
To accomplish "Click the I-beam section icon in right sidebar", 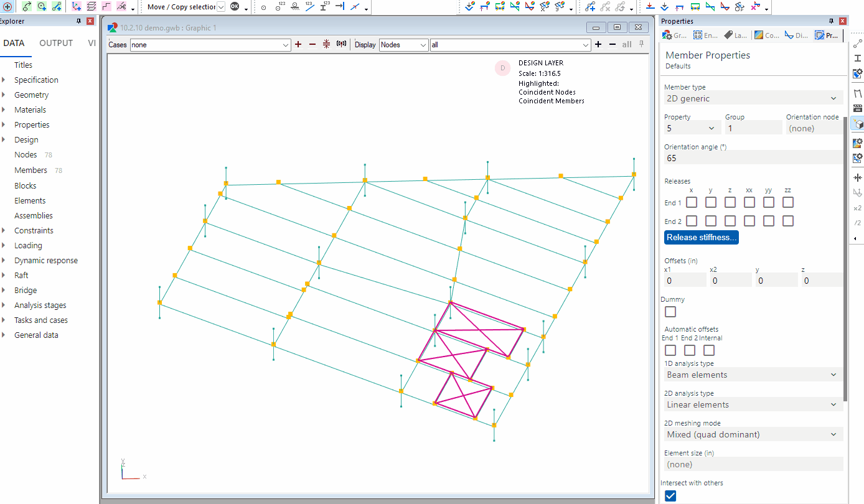I will 857,58.
